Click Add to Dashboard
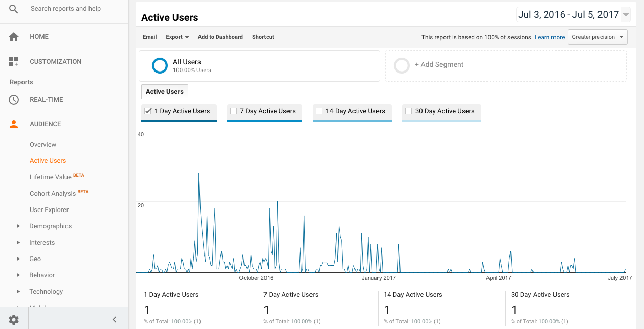The width and height of the screenshot is (644, 329). [x=220, y=37]
